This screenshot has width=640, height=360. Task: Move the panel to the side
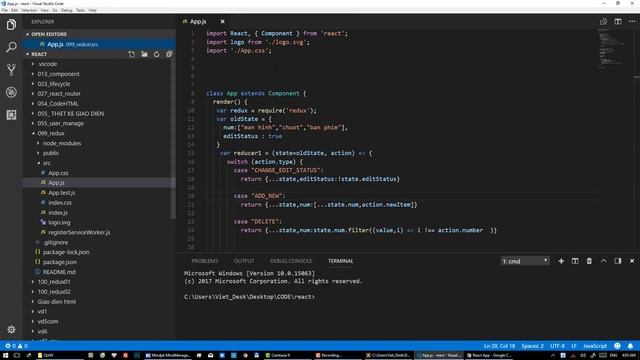(618, 261)
